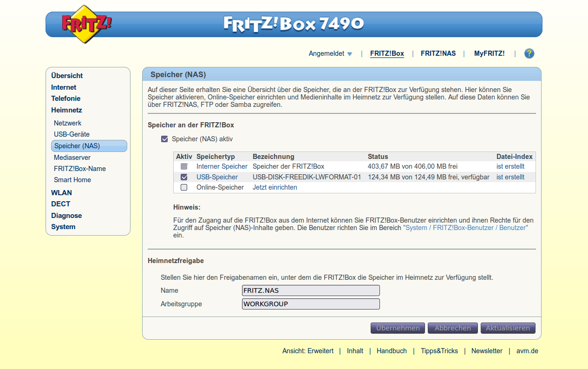This screenshot has width=588, height=369.
Task: Click the Jetzt einrichten link
Action: [274, 187]
